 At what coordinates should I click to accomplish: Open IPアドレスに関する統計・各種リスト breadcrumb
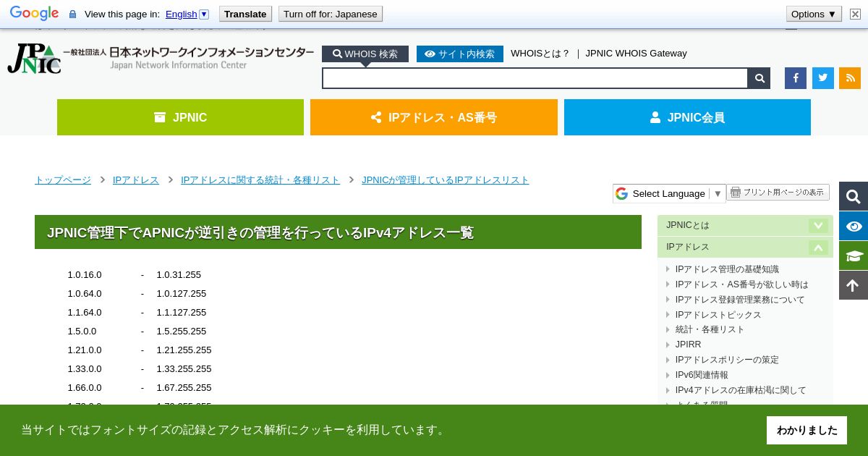point(260,180)
